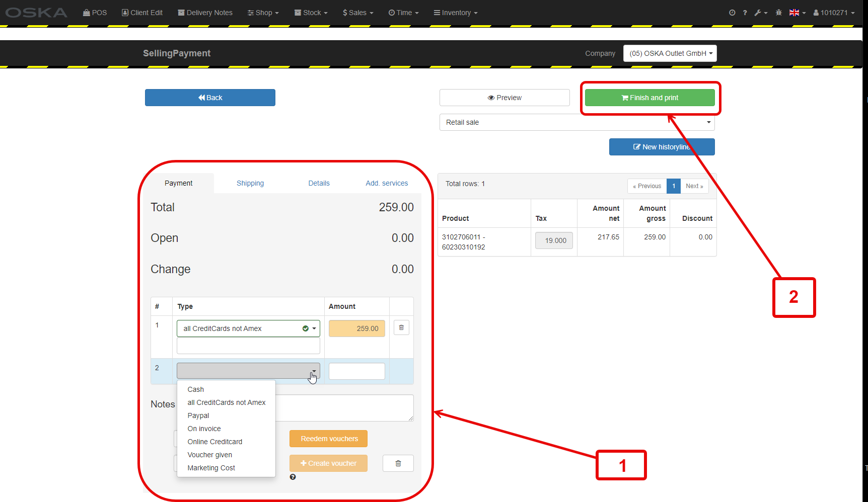Click Finish and print
The width and height of the screenshot is (868, 502).
pyautogui.click(x=650, y=98)
